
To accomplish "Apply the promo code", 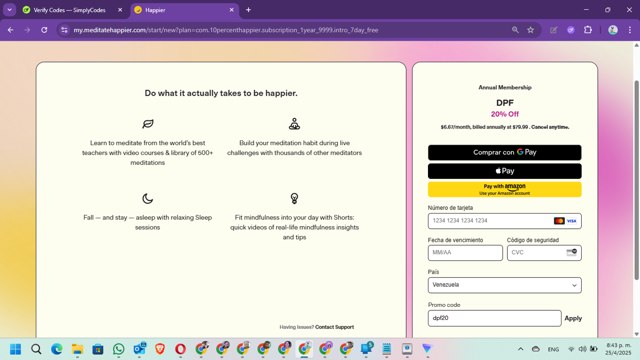I will pos(573,318).
